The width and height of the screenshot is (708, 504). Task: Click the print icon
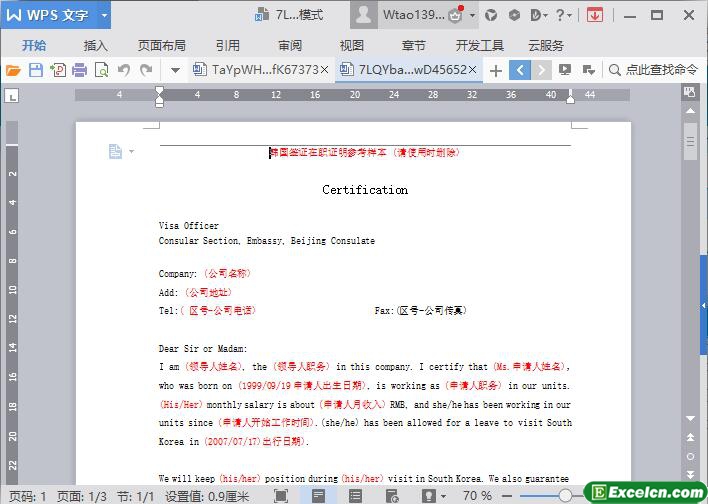pos(79,70)
